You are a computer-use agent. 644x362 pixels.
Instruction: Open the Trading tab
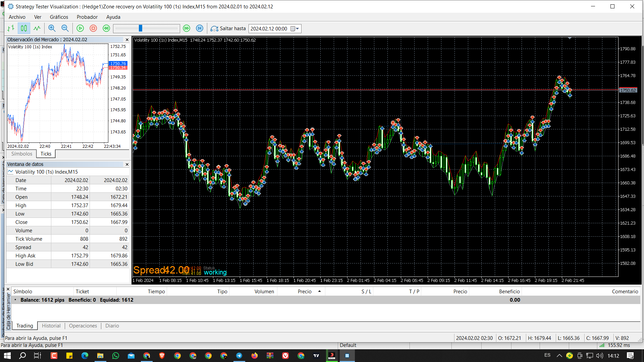(25, 326)
